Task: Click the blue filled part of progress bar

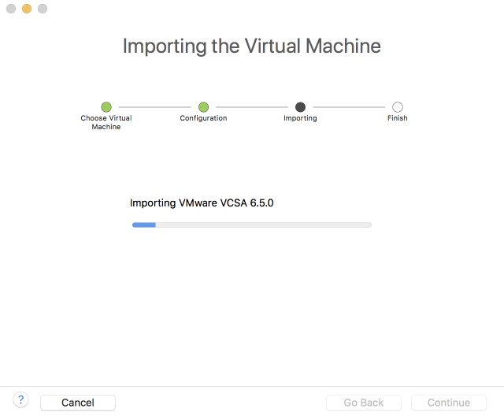Action: [144, 225]
